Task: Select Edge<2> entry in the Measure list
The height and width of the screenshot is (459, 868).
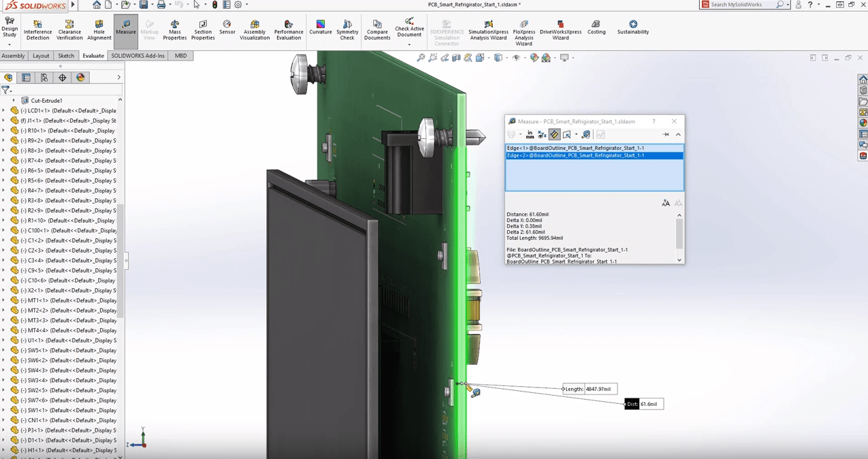Action: (594, 155)
